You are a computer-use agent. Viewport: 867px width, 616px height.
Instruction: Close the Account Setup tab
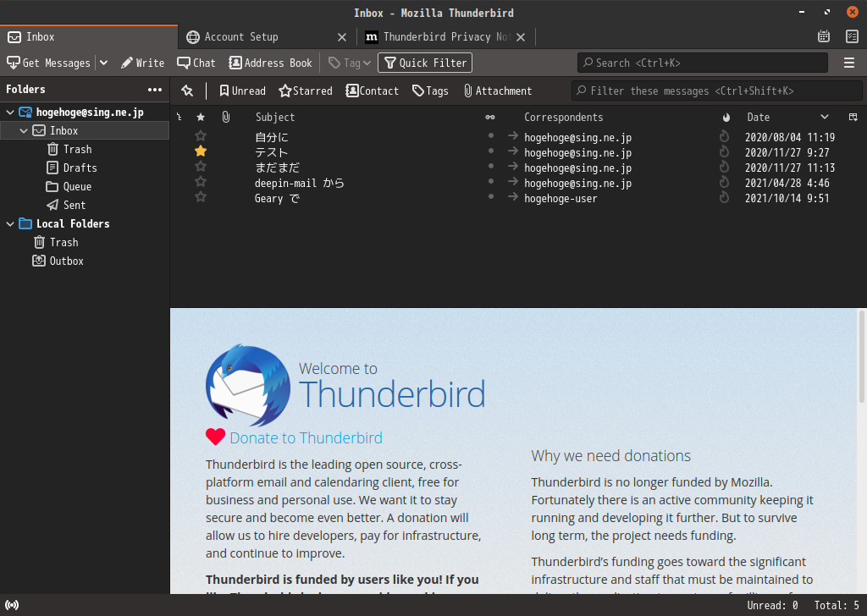coord(342,37)
